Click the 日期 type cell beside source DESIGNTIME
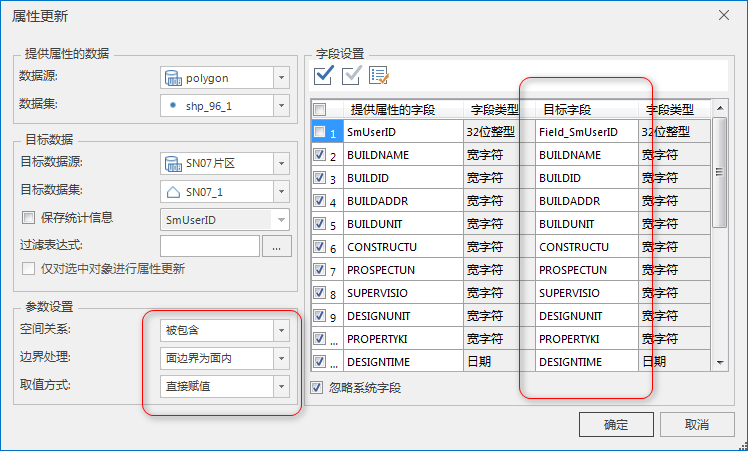The width and height of the screenshot is (748, 451). click(499, 361)
